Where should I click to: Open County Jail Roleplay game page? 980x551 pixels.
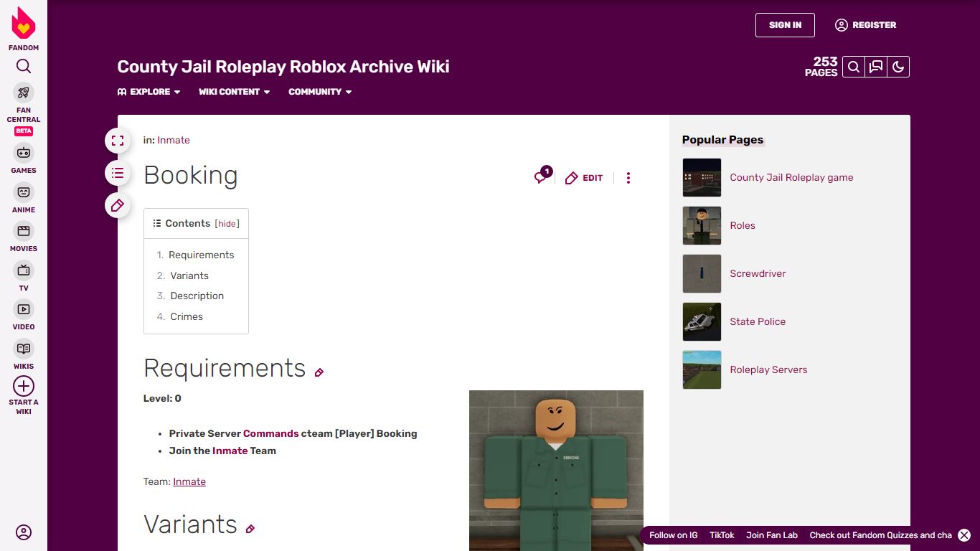coord(791,177)
